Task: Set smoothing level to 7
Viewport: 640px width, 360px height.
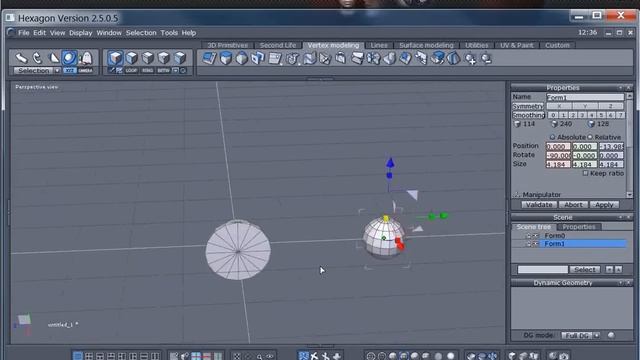Action: pos(620,115)
